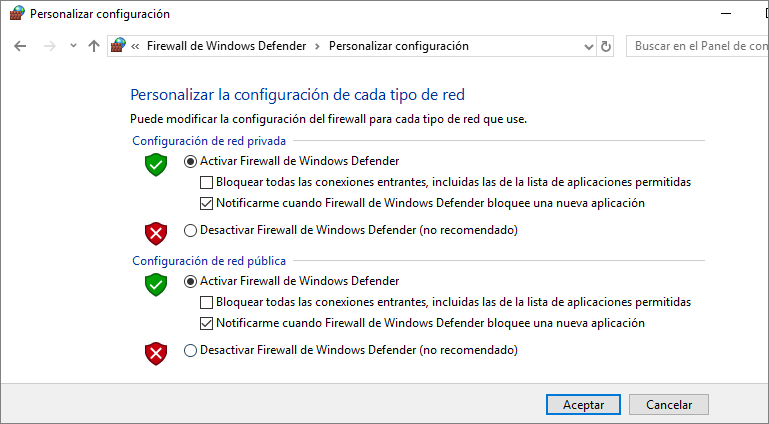Screen dimensions: 769x424
Task: Click the firewall icon in address bar
Action: coord(118,46)
